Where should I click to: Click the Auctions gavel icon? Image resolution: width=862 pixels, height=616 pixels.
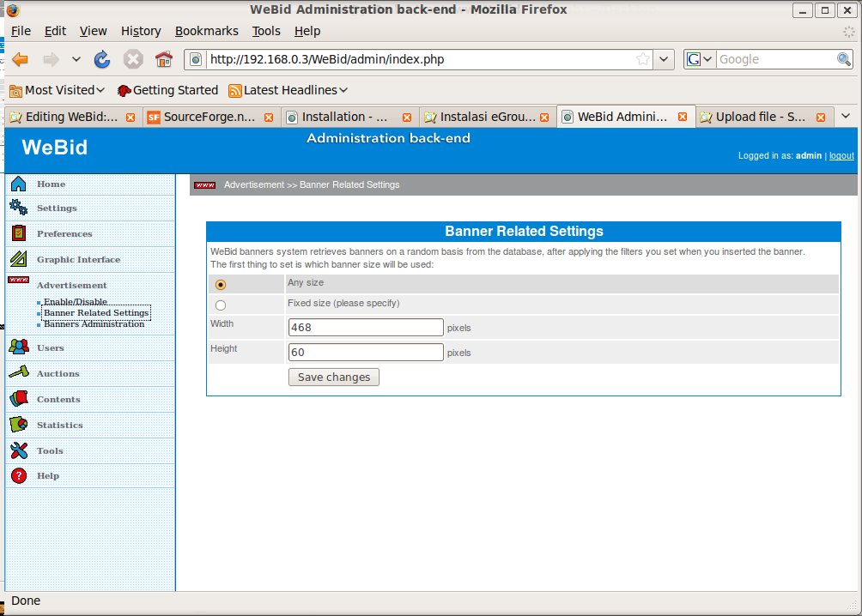(18, 373)
